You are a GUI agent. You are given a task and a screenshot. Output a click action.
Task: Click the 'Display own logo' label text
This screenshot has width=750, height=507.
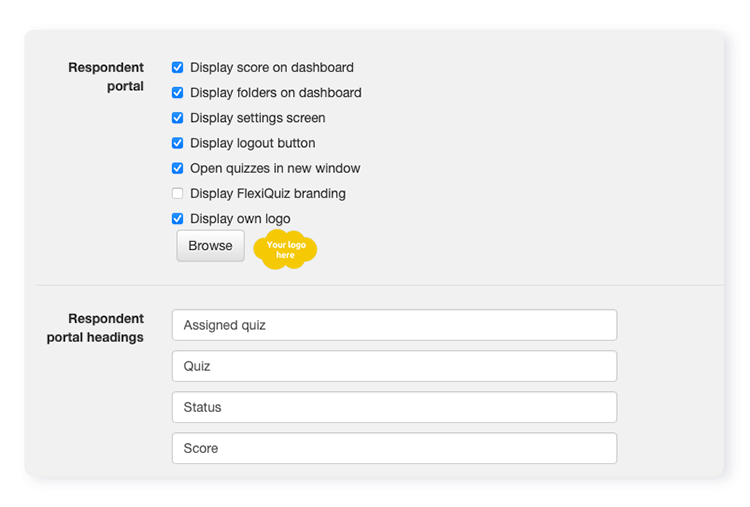pos(240,219)
